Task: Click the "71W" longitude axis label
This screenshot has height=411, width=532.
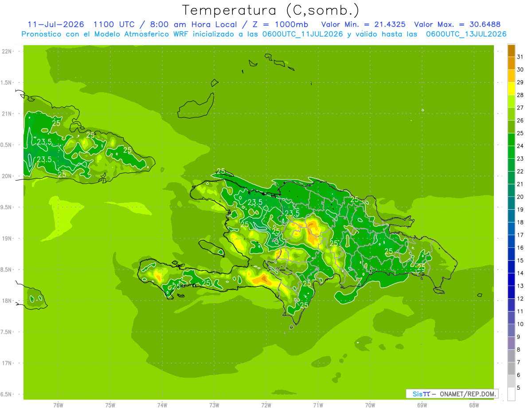Action: coord(318,405)
